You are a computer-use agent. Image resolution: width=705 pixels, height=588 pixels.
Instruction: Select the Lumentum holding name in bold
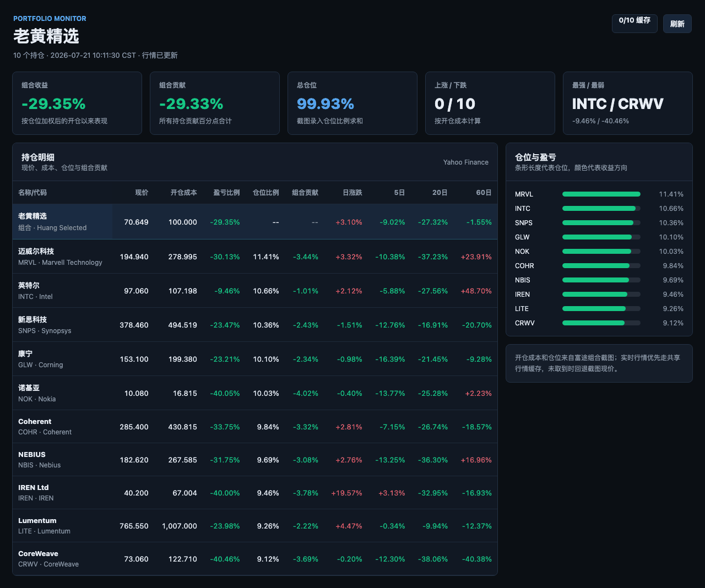[37, 521]
